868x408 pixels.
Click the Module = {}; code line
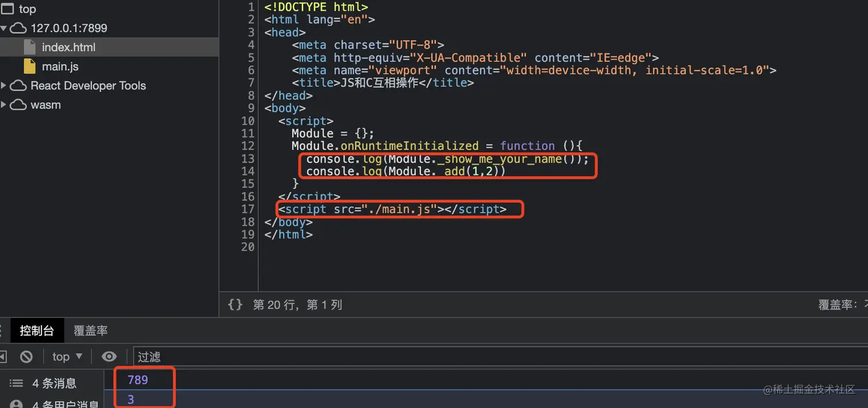pos(333,133)
